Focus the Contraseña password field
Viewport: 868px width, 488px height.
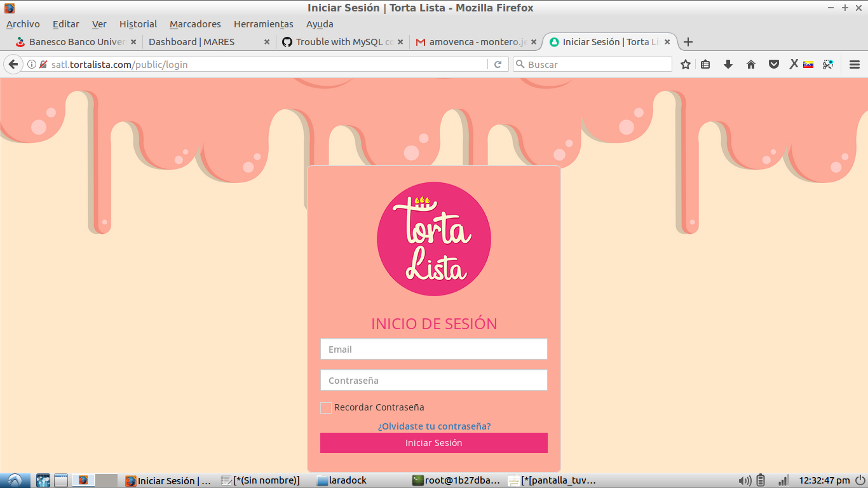tap(434, 380)
